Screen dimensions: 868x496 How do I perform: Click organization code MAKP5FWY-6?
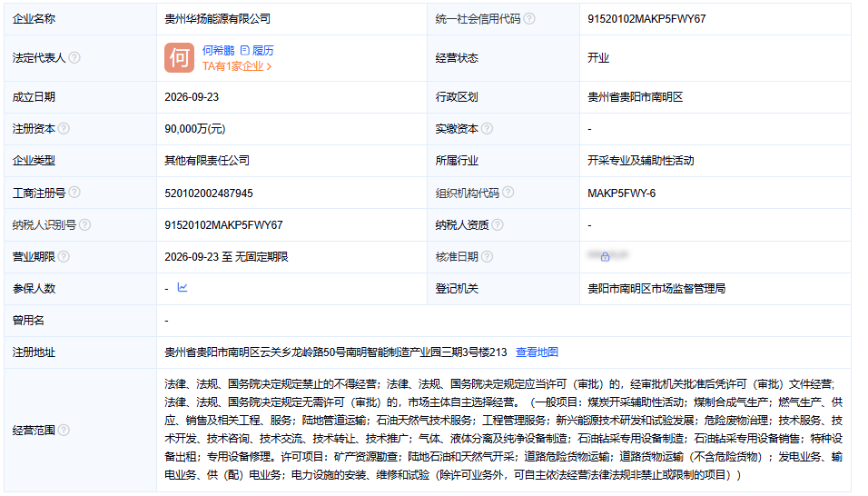[622, 193]
